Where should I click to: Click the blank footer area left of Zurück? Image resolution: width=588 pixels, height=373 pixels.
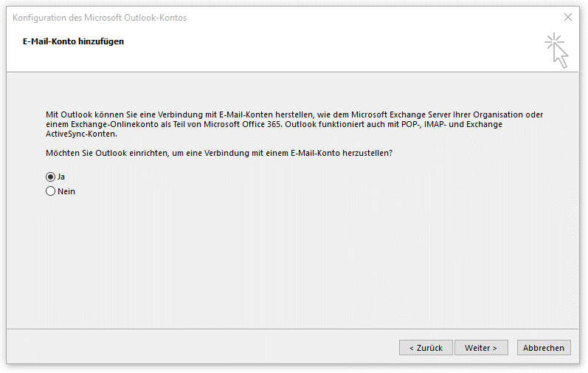(199, 347)
